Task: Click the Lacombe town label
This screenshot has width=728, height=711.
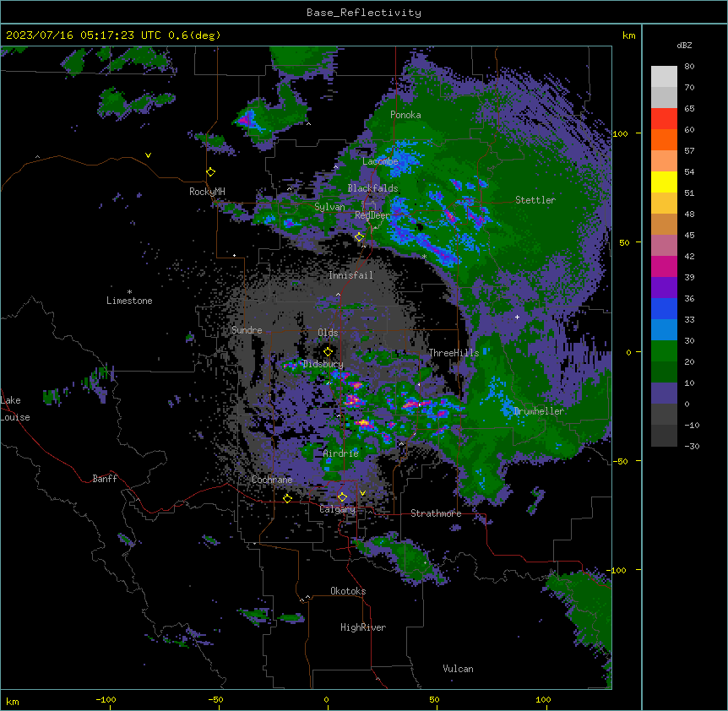Action: click(380, 161)
